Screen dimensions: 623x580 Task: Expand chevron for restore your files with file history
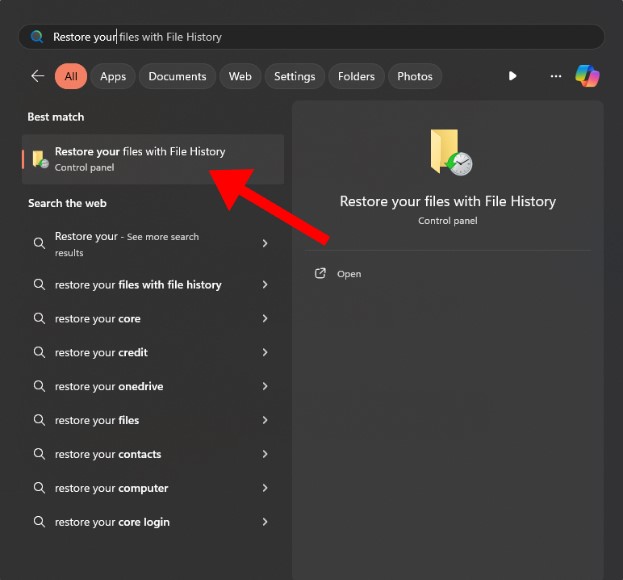(x=265, y=284)
